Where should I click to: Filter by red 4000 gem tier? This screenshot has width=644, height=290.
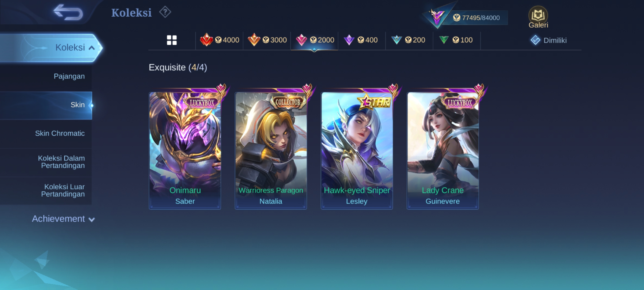(219, 40)
